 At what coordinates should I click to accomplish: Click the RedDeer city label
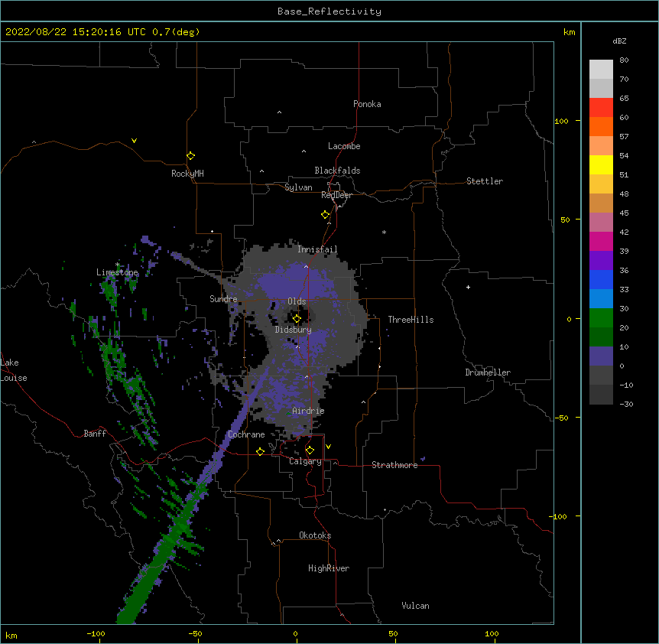(336, 195)
